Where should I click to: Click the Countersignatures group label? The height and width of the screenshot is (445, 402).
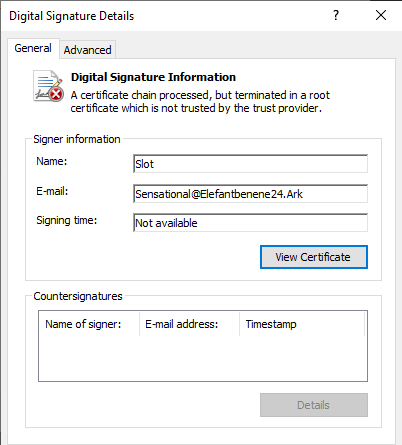point(78,296)
